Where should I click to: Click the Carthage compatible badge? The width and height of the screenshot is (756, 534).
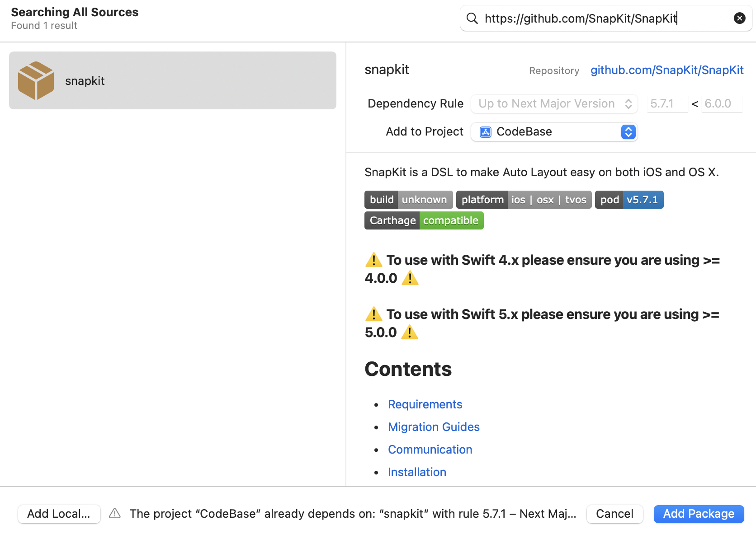424,220
